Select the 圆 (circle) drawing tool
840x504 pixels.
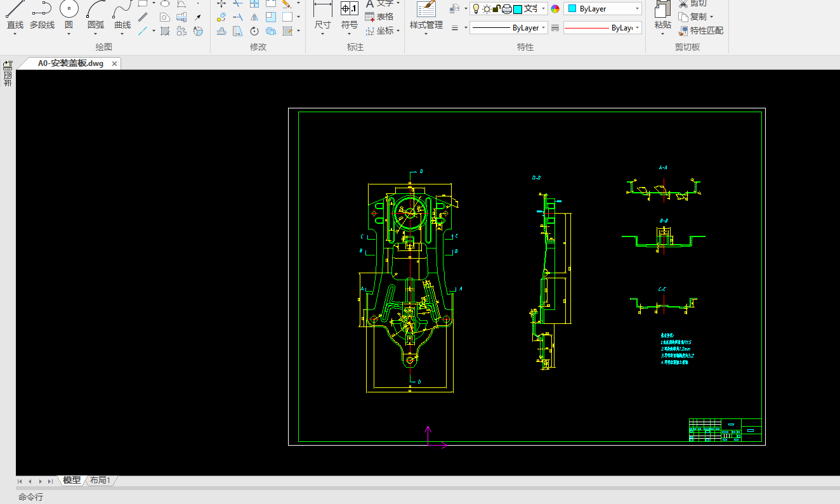[69, 14]
